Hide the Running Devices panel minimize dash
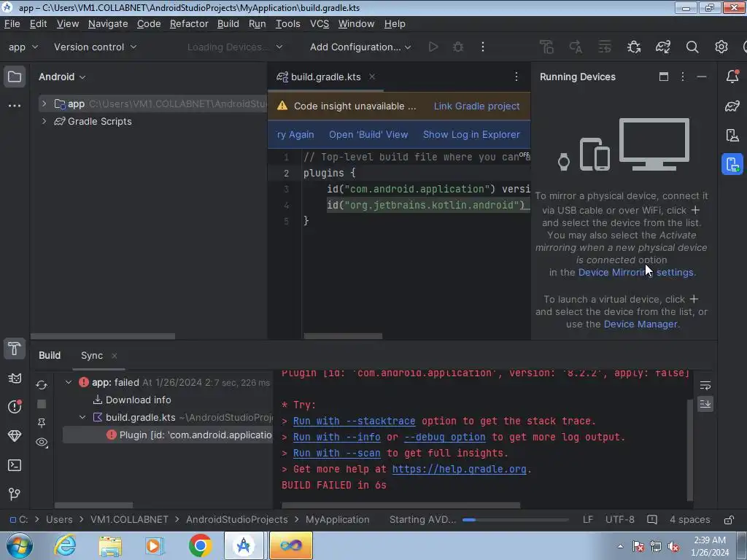Screen dimensions: 747x560 (x=702, y=77)
